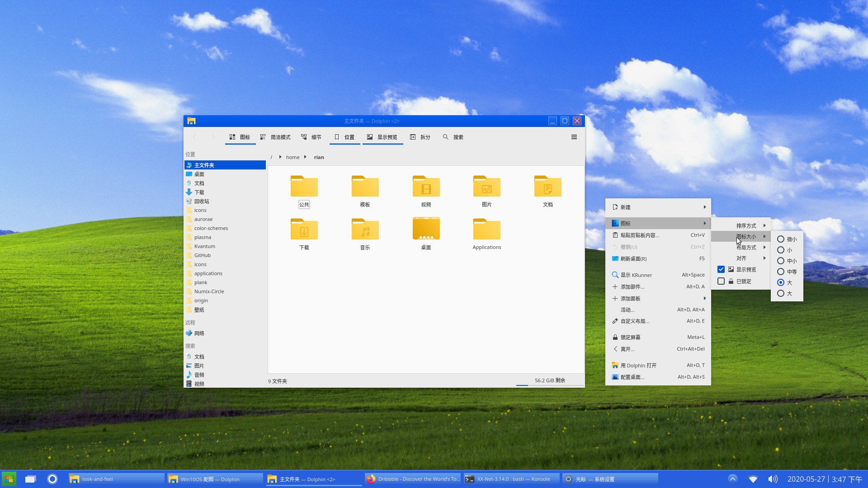
Task: Click the currently selected 大 radio button
Action: [781, 282]
